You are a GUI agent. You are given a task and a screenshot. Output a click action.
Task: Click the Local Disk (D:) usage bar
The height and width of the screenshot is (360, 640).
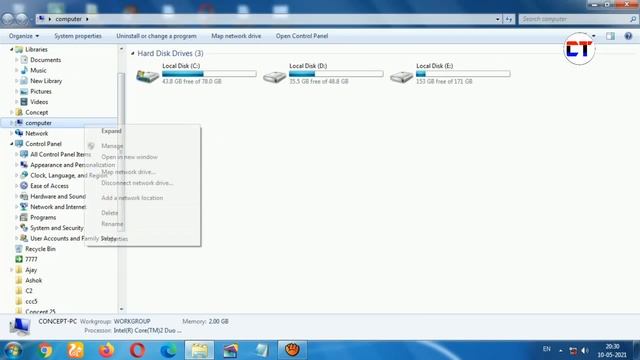tap(336, 74)
